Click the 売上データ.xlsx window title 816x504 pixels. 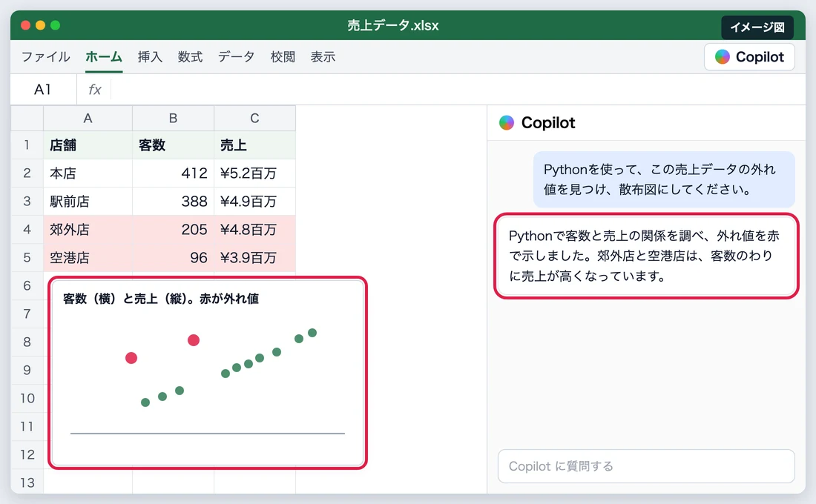393,25
